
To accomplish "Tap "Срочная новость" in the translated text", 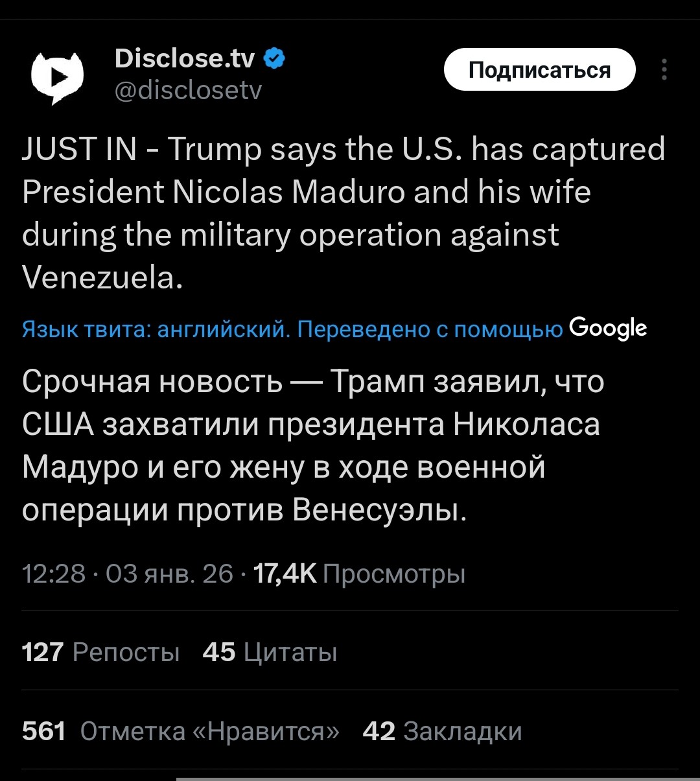I will (x=152, y=381).
